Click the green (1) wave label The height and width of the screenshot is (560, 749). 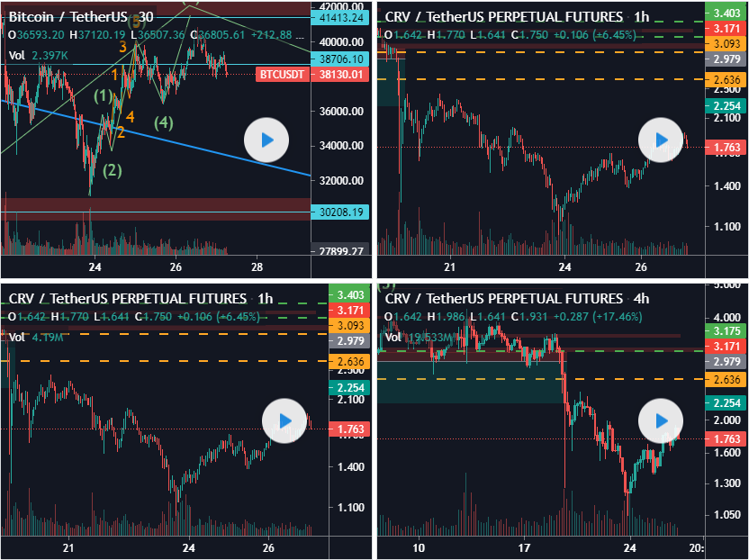coord(105,95)
